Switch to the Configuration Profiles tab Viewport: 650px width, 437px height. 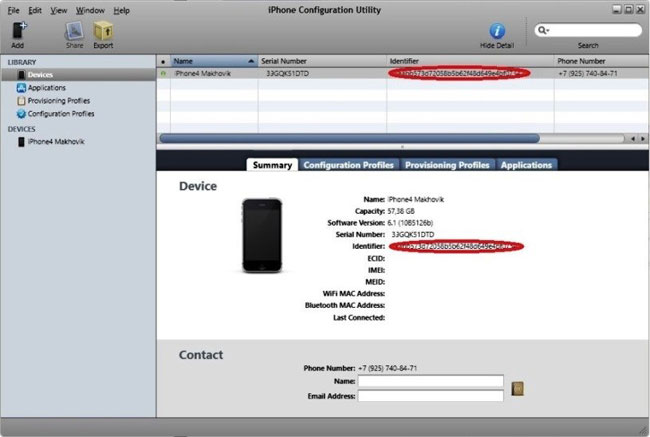coord(348,165)
